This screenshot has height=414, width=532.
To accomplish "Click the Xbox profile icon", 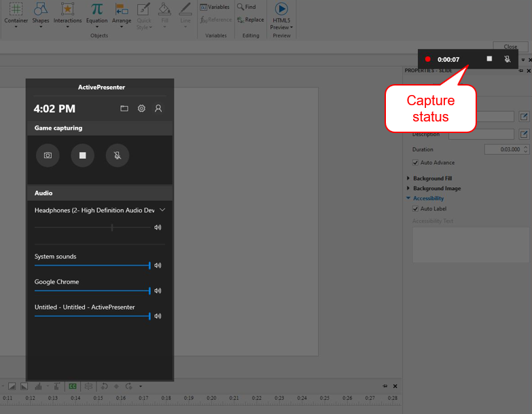I will 158,109.
